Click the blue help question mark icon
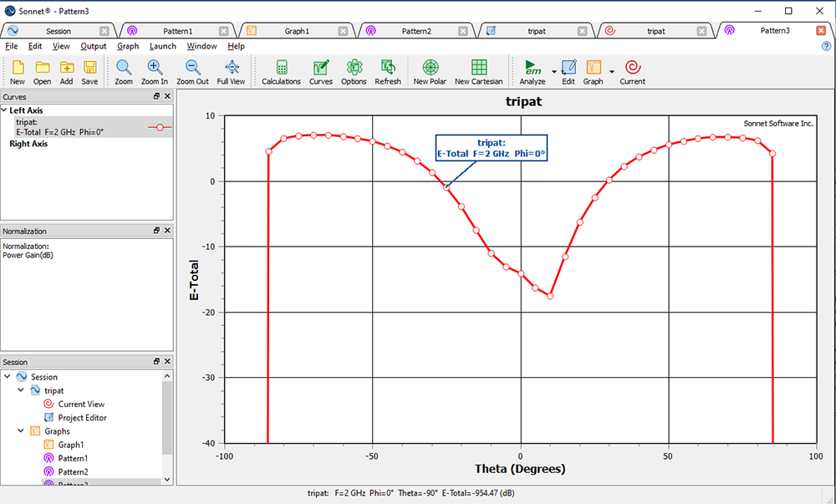 [827, 46]
